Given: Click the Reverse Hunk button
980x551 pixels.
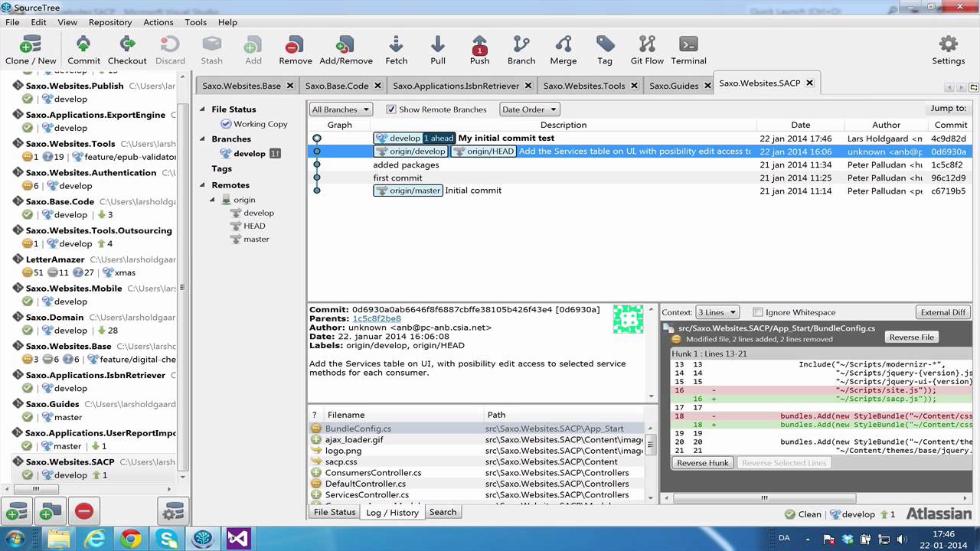Looking at the screenshot, I should click(x=703, y=463).
